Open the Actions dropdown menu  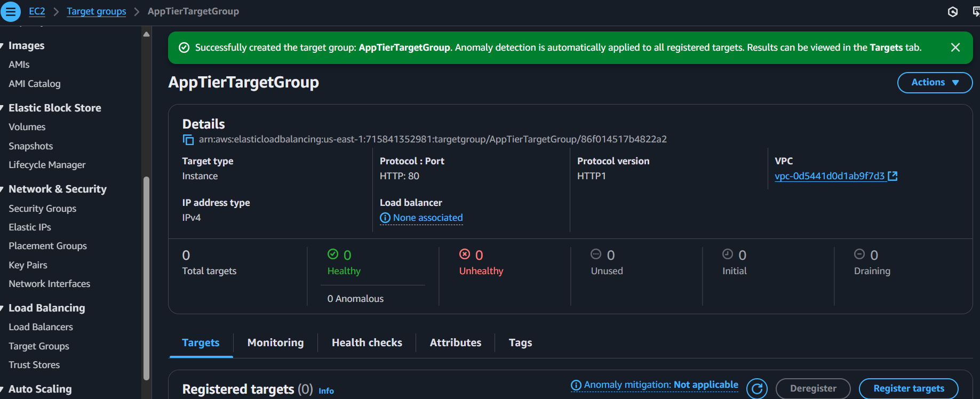tap(935, 83)
